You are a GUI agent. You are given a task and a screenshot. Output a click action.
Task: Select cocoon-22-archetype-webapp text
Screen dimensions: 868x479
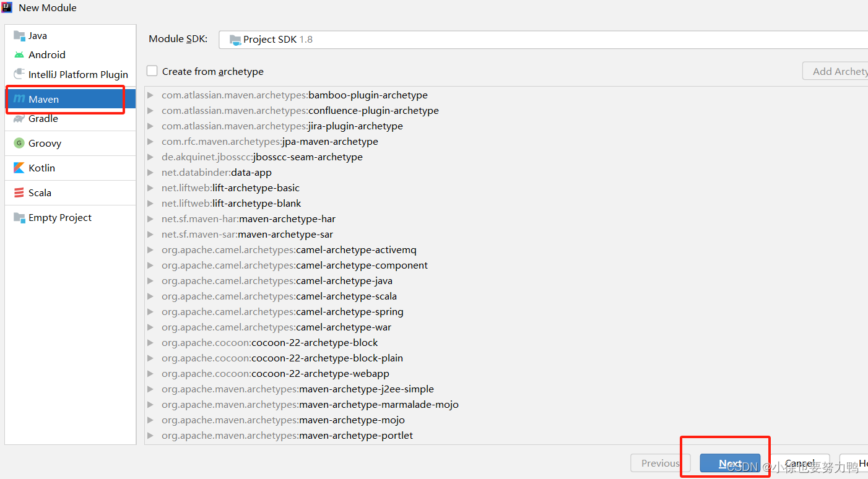pyautogui.click(x=321, y=374)
